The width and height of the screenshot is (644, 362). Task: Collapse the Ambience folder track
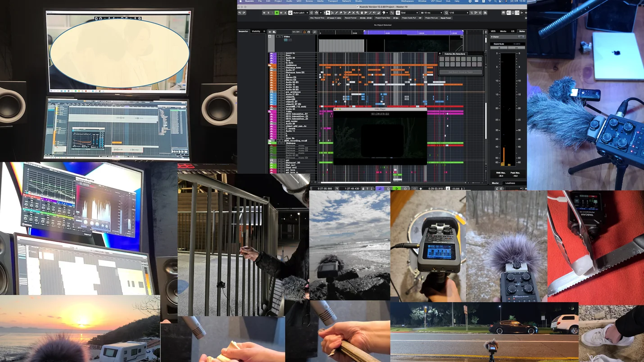point(270,65)
